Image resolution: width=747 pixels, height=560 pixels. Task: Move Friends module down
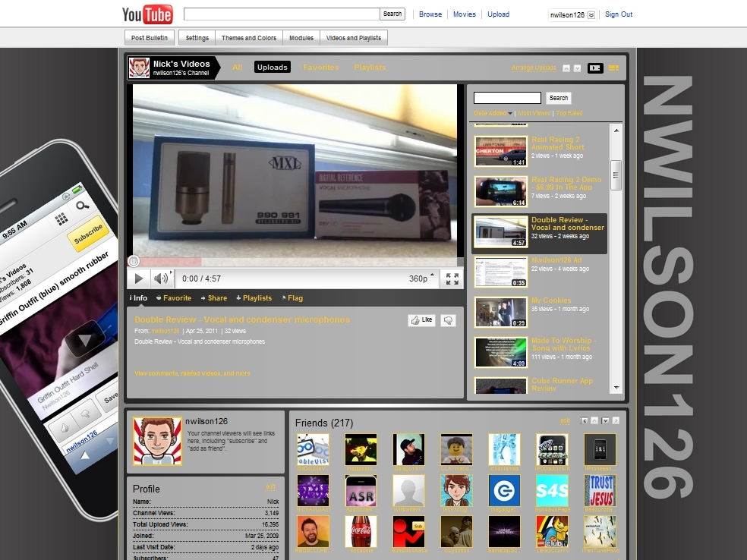point(605,420)
